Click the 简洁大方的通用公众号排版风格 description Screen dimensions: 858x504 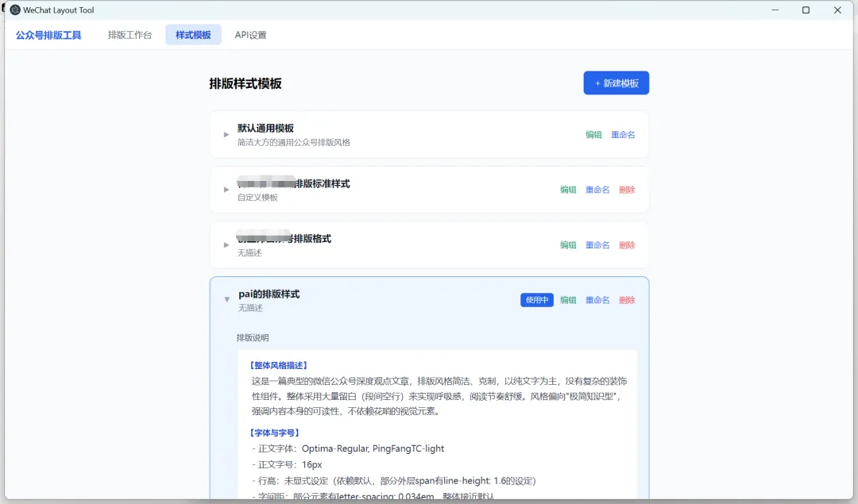point(293,143)
